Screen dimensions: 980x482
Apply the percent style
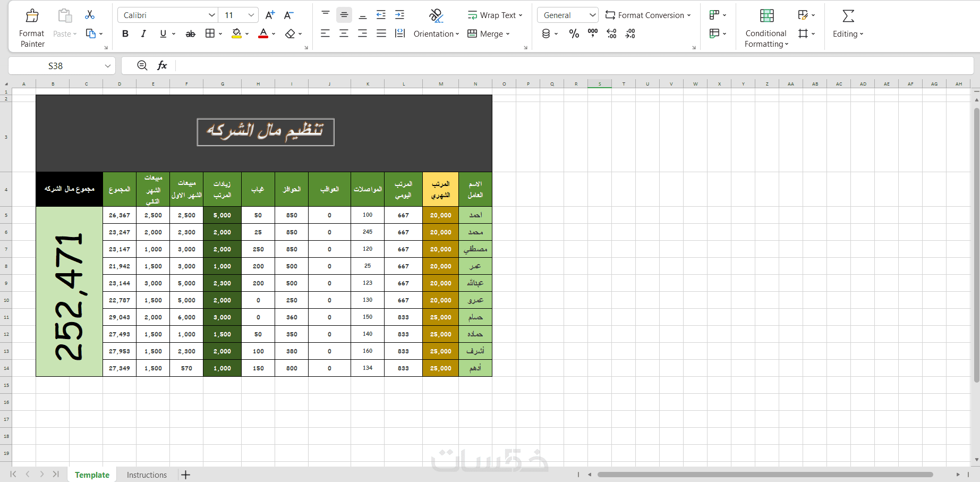click(x=574, y=34)
